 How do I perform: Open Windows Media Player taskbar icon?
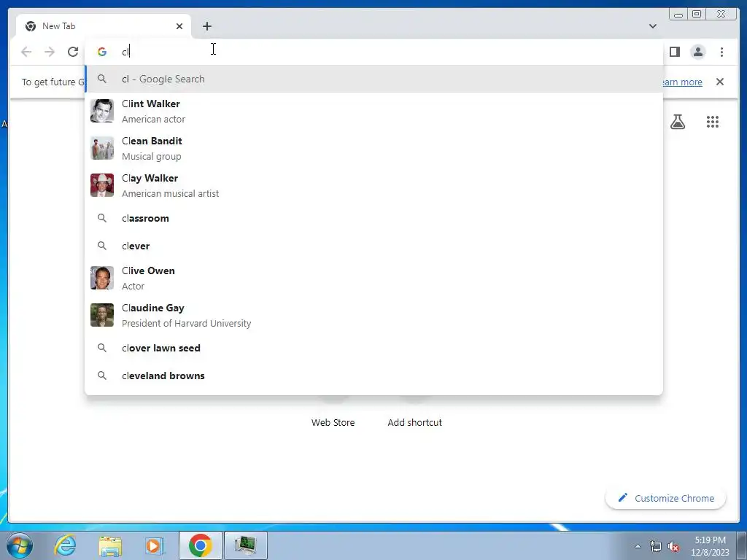pos(154,545)
